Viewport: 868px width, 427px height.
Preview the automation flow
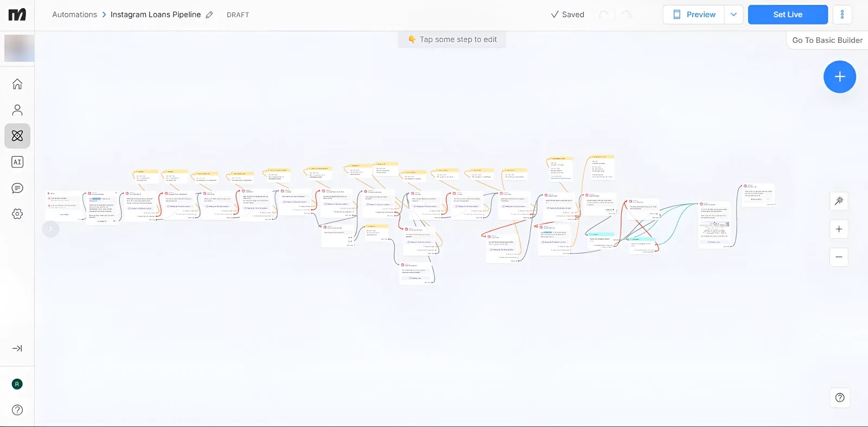[694, 15]
